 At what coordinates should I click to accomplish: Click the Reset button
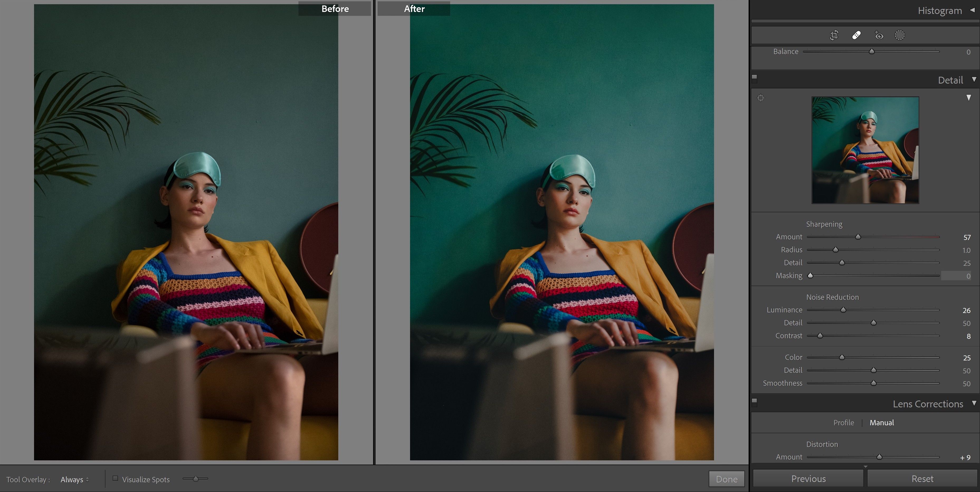pos(922,479)
